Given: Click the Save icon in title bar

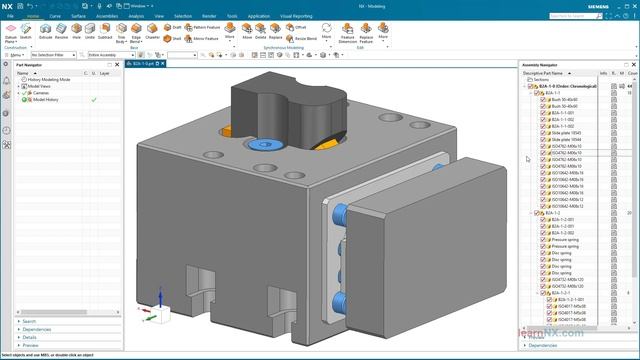Looking at the screenshot, I should pyautogui.click(x=20, y=6).
